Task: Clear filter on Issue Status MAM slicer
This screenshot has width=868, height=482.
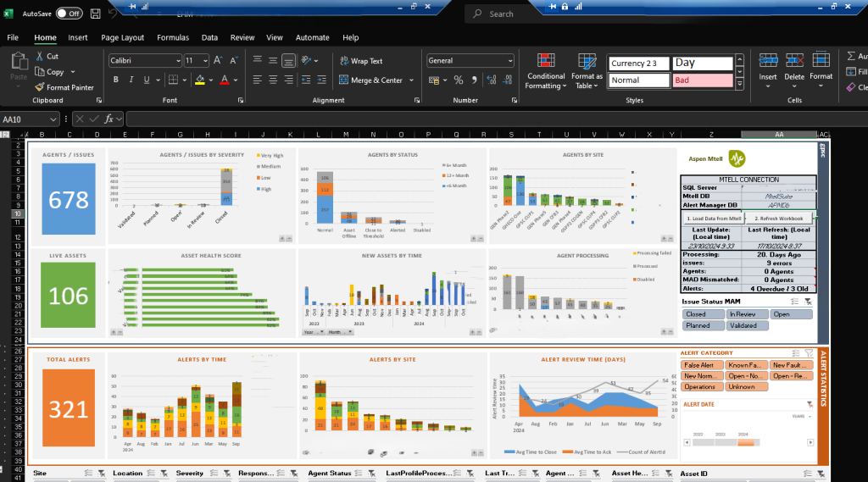Action: [x=808, y=302]
